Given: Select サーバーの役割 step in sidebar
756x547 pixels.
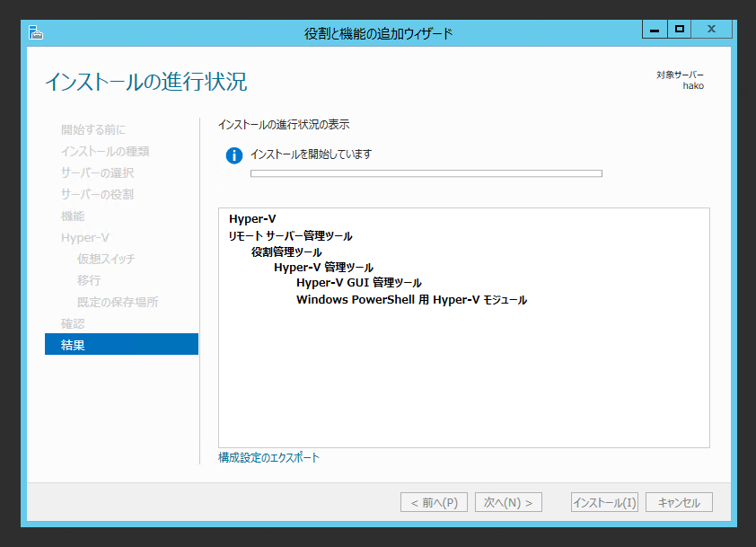Looking at the screenshot, I should click(x=97, y=194).
